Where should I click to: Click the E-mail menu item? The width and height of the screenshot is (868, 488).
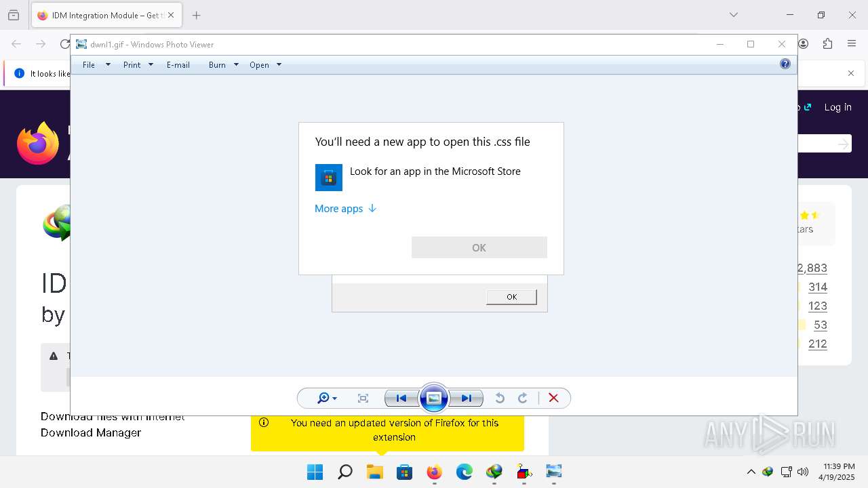[178, 65]
